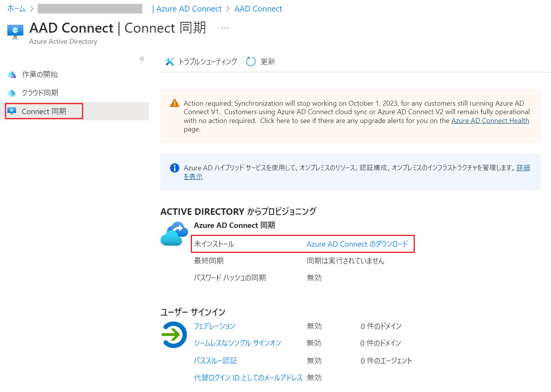Collapse the sidebar using the double chevron
Screen dimensions: 551x392
pyautogui.click(x=142, y=58)
